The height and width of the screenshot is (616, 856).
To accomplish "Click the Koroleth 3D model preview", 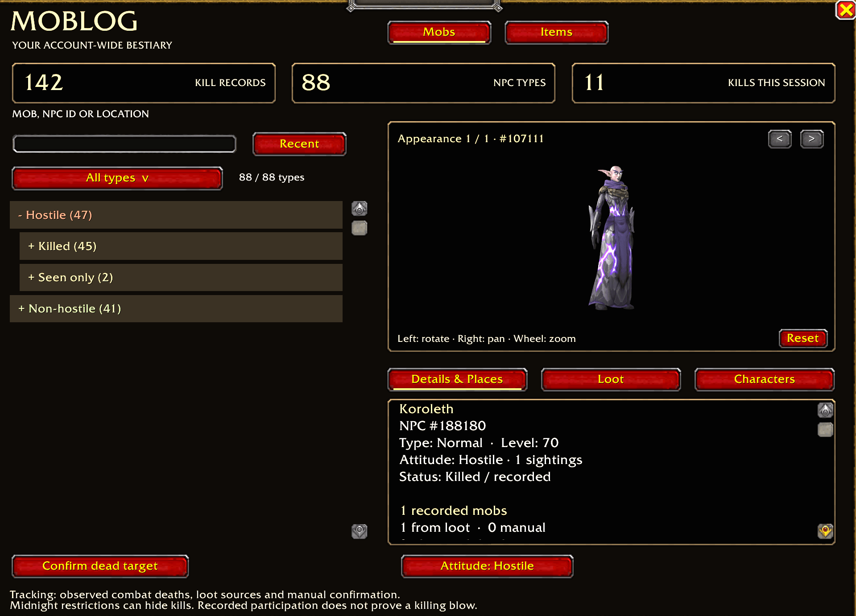I will tap(612, 238).
